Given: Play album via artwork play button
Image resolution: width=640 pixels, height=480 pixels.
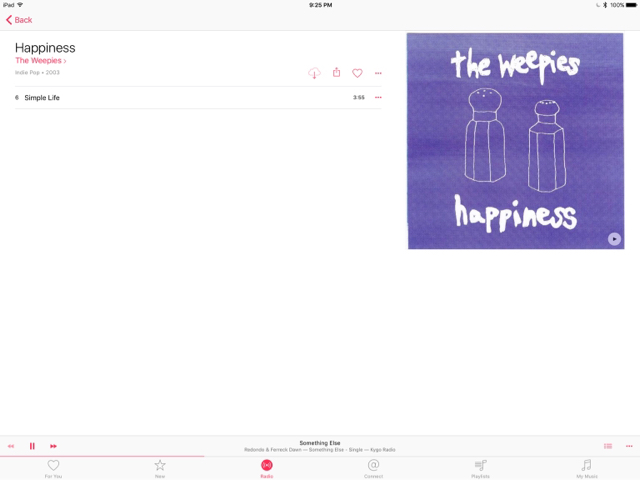Looking at the screenshot, I should click(x=614, y=239).
